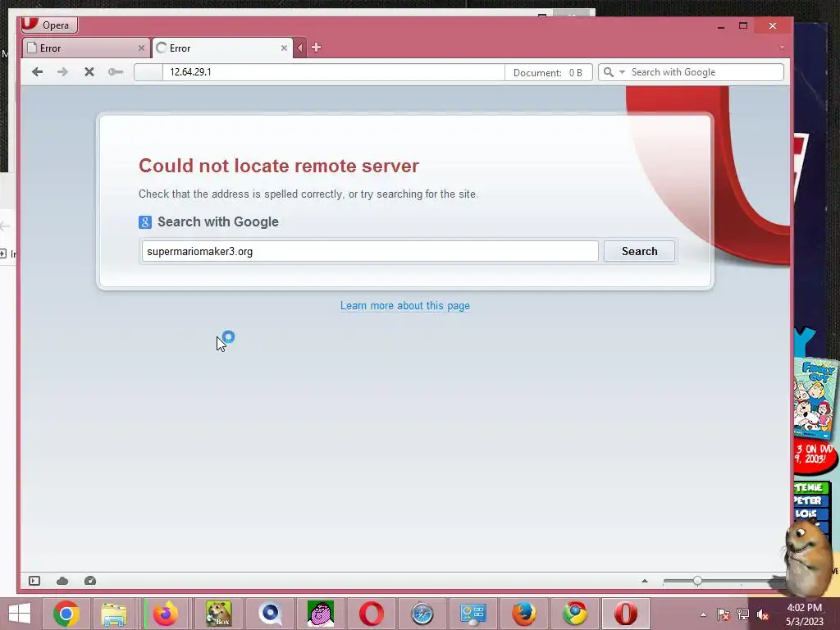Open the clock showing 4:02 PM
The width and height of the screenshot is (840, 630).
click(805, 614)
